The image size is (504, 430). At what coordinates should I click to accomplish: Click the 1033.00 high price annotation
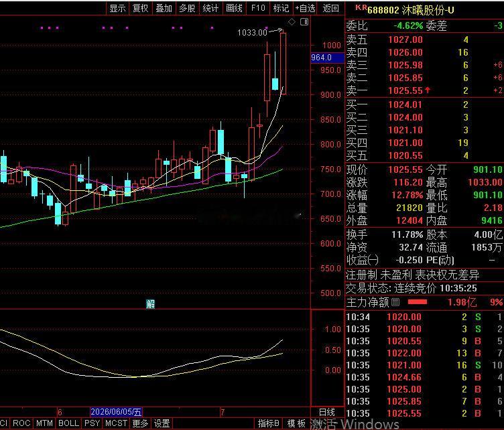point(252,32)
